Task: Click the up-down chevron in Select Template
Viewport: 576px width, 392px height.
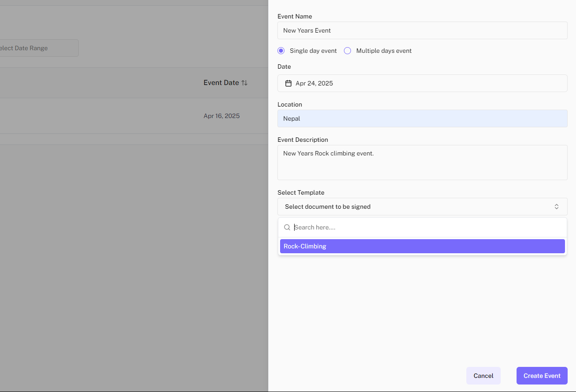Action: (556, 207)
